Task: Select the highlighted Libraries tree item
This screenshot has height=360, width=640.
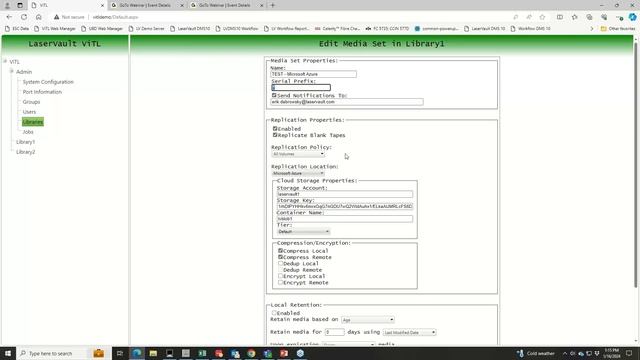Action: tap(33, 122)
